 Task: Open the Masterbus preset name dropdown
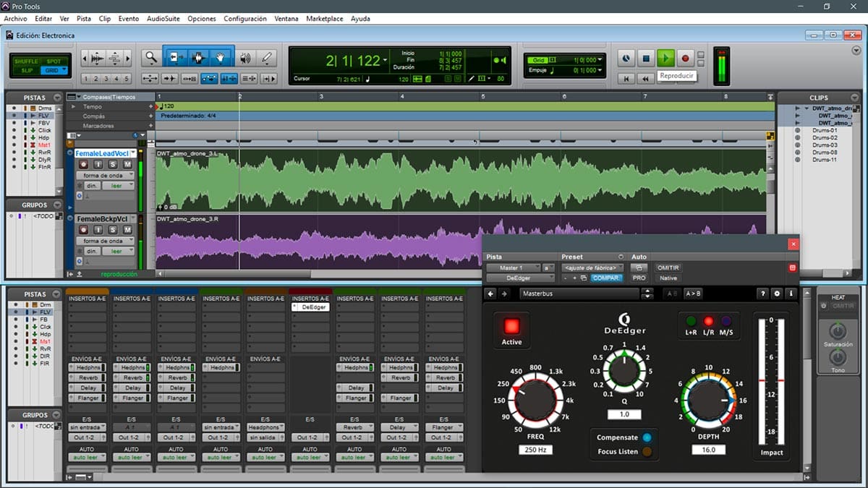(x=580, y=294)
